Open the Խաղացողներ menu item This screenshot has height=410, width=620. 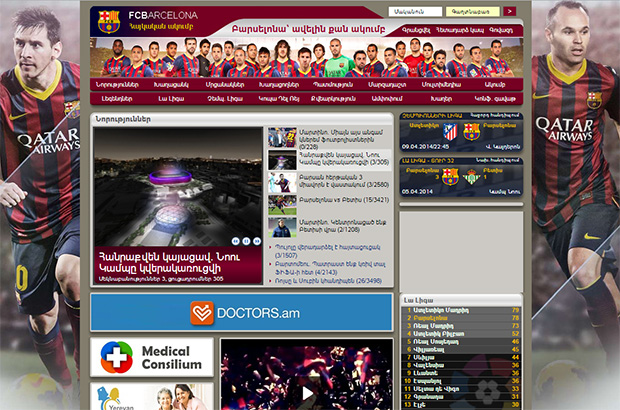point(279,85)
